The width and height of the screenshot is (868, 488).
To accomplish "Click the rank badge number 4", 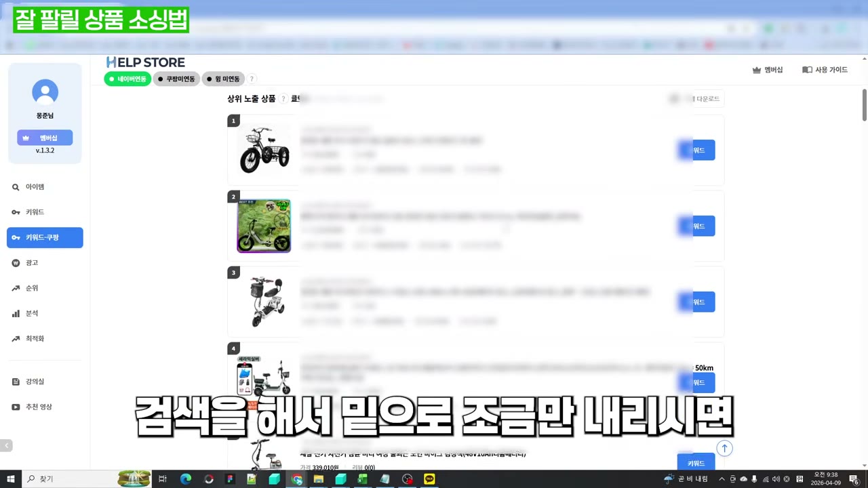I will point(233,348).
